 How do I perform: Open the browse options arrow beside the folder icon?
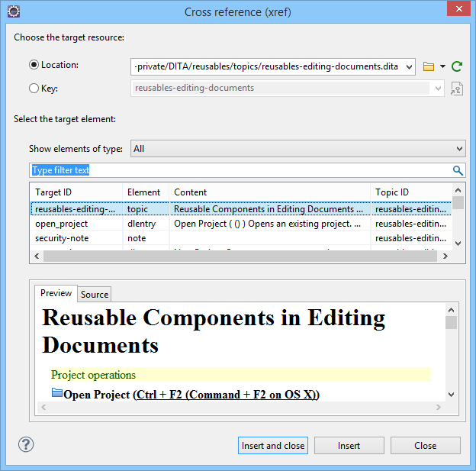[442, 67]
